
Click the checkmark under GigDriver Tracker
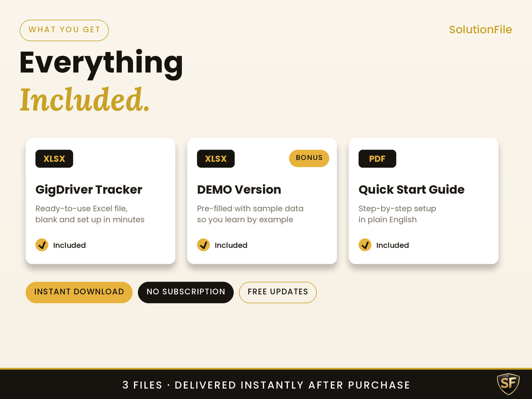42,245
